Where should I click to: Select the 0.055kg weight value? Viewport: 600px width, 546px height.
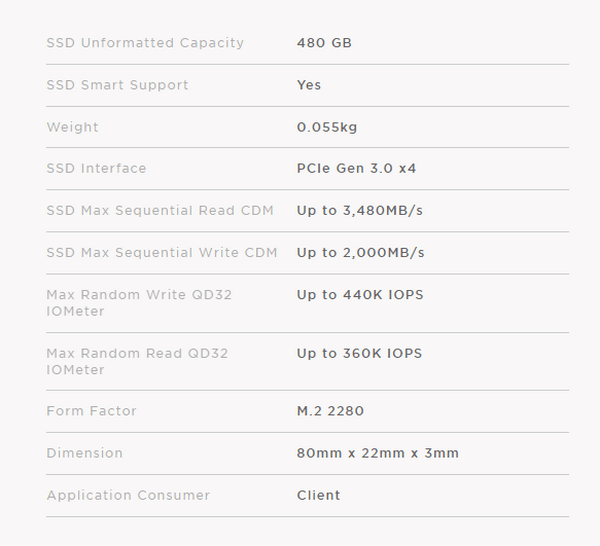tap(327, 127)
